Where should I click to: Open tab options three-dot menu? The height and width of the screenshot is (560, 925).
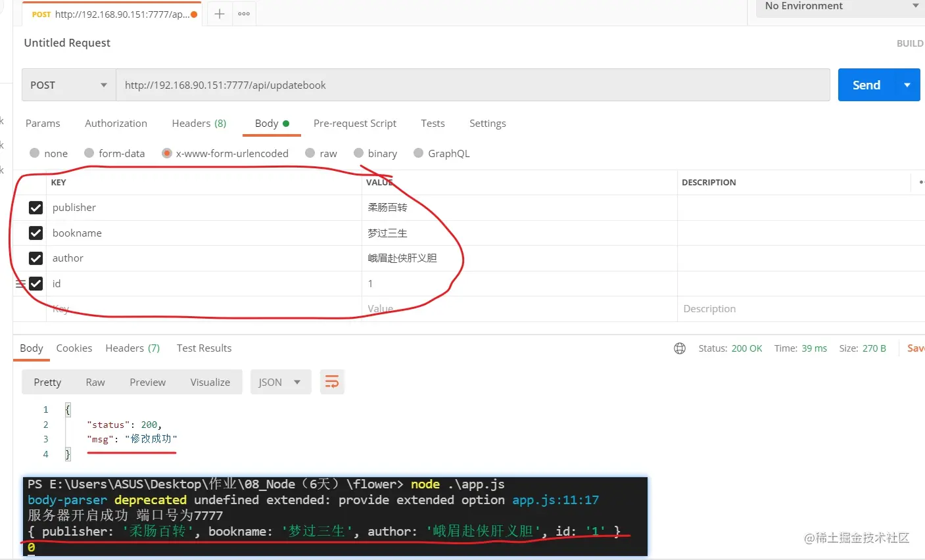(244, 14)
